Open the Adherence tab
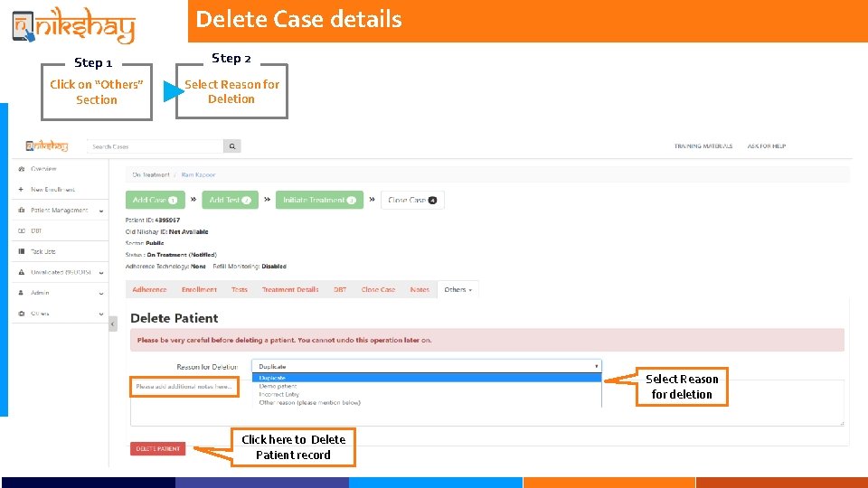The image size is (868, 488). [149, 289]
